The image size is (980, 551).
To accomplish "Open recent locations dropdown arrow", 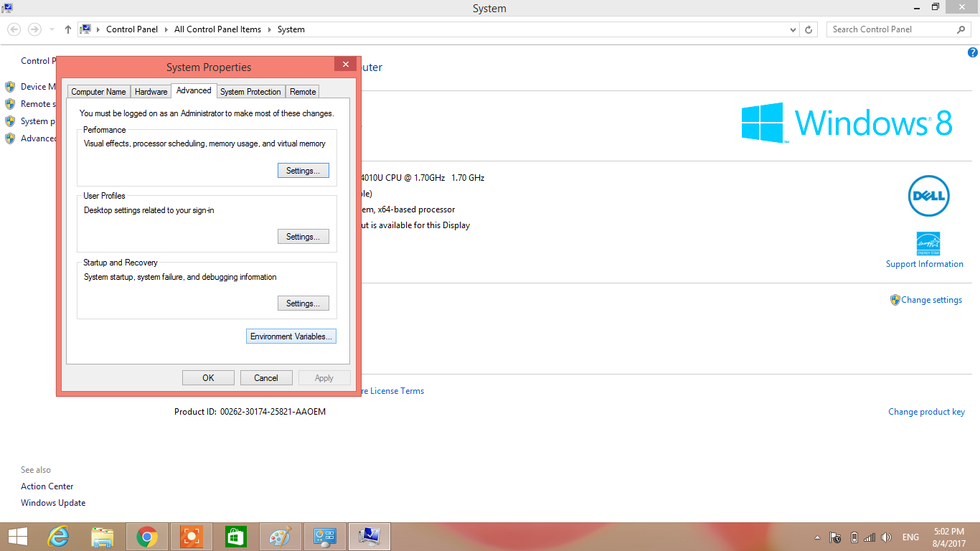I will (52, 30).
